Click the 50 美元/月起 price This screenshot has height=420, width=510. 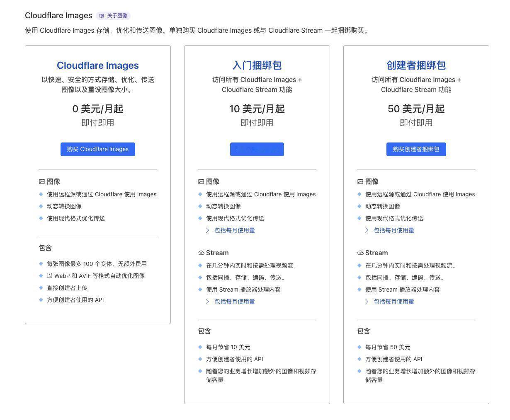pyautogui.click(x=416, y=109)
